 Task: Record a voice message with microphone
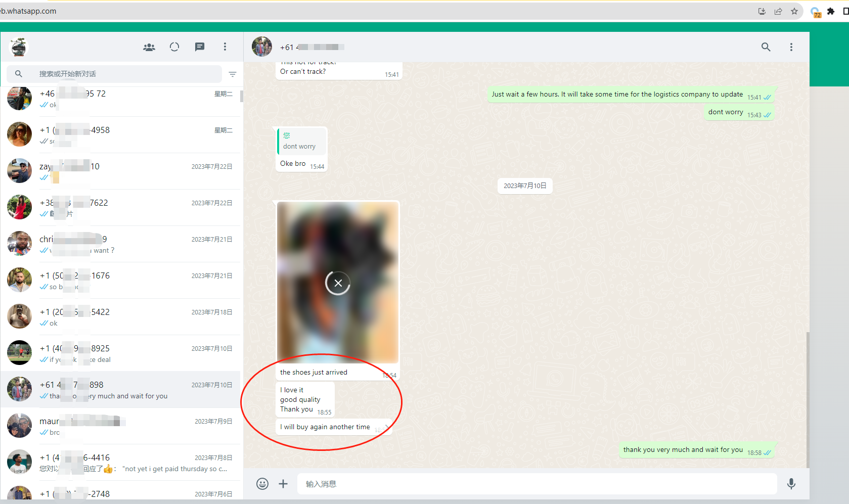(x=791, y=484)
